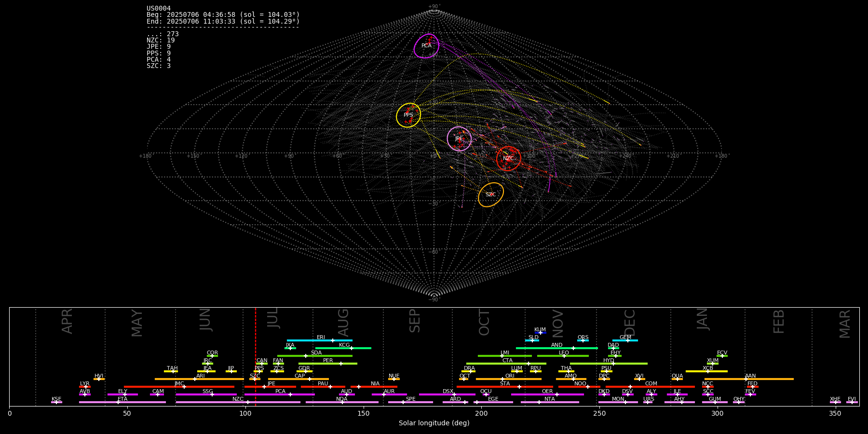Click the NDA shower bar
Viewport: 868px width, 434px height.
[342, 402]
